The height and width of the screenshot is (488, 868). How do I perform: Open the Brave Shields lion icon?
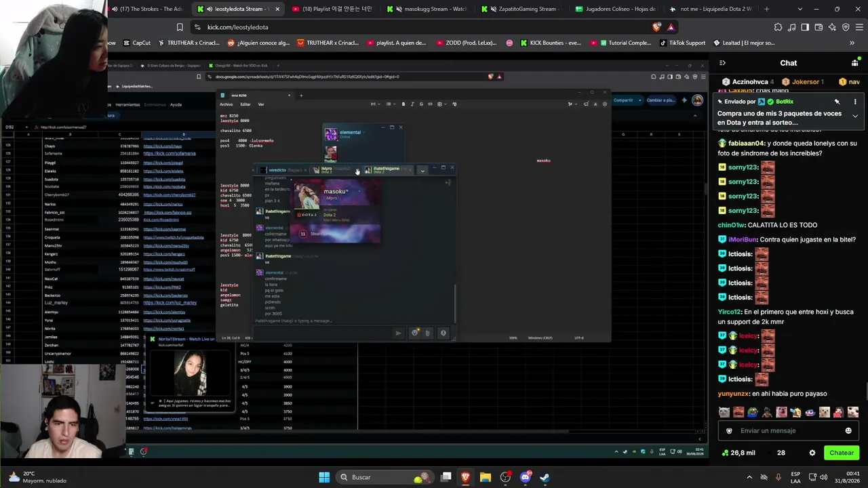coord(656,27)
